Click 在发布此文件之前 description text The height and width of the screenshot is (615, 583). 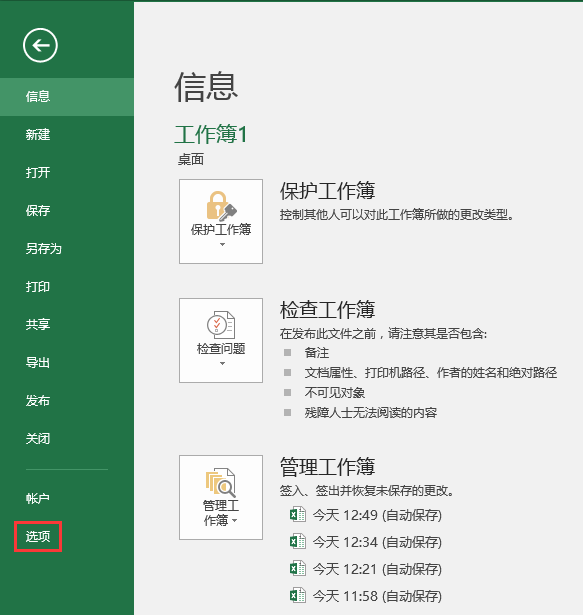(x=383, y=334)
